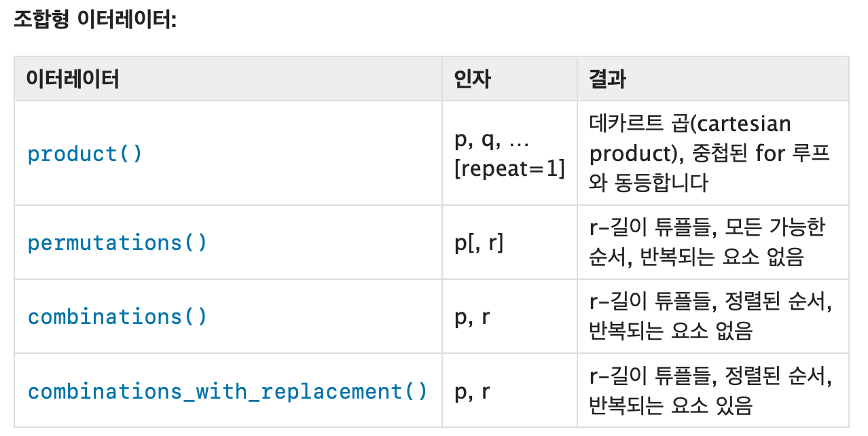Viewport: 868px width, 436px height.
Task: Open the permutations() function link
Action: pyautogui.click(x=117, y=242)
